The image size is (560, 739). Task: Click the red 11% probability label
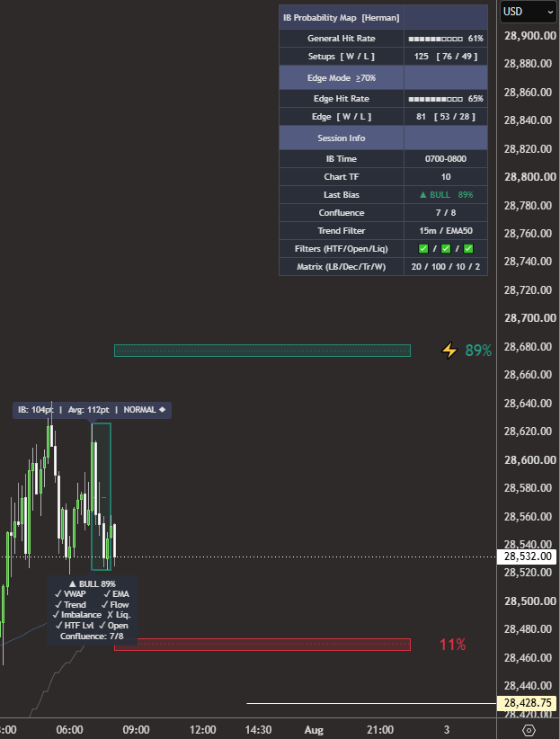pyautogui.click(x=452, y=645)
